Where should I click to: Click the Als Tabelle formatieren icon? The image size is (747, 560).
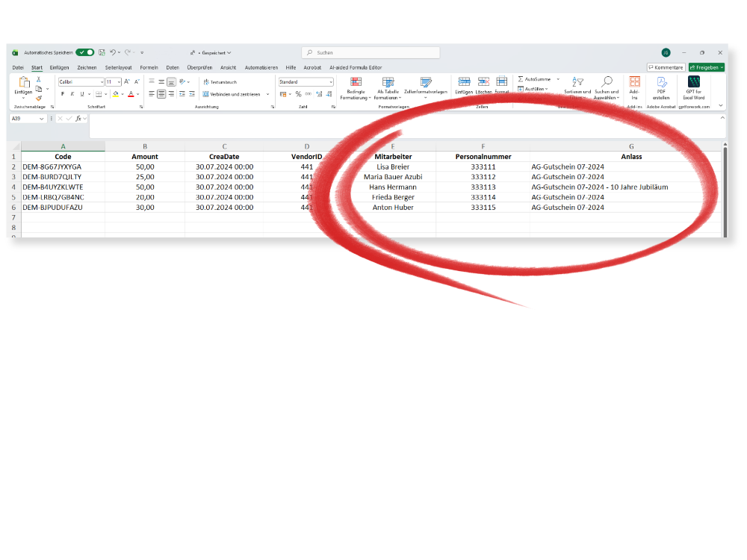click(x=388, y=82)
